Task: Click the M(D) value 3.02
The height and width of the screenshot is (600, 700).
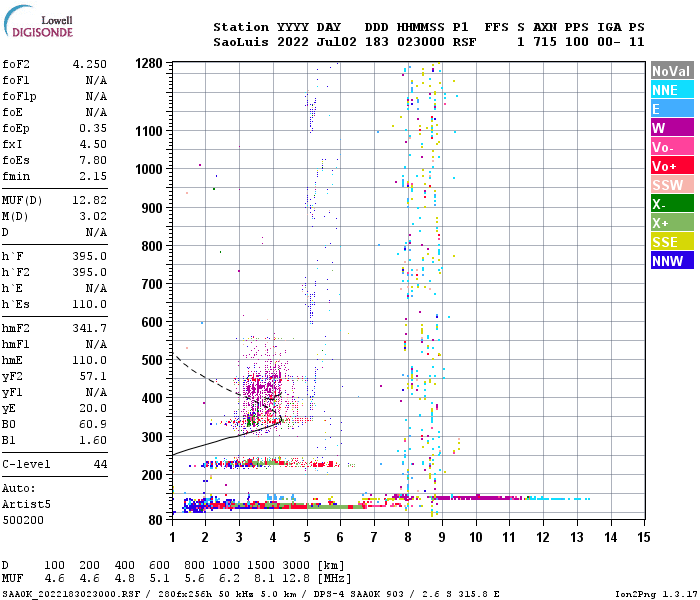Action: click(x=93, y=217)
